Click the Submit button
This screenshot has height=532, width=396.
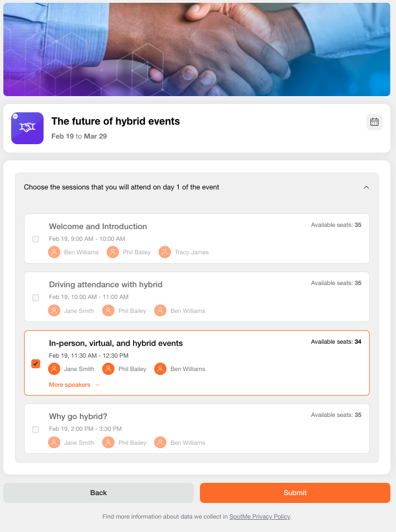295,492
